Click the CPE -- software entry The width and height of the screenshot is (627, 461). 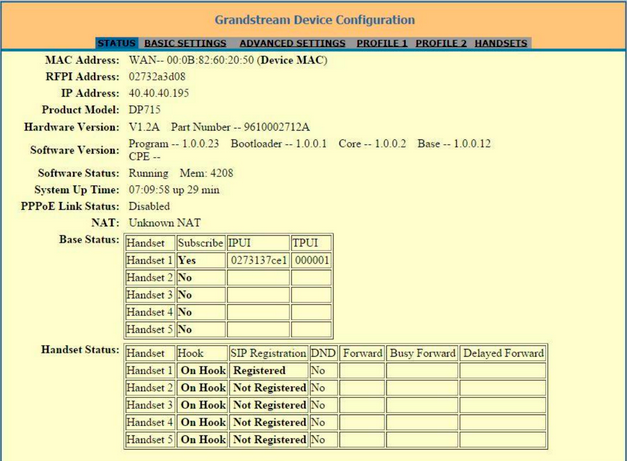[x=144, y=156]
